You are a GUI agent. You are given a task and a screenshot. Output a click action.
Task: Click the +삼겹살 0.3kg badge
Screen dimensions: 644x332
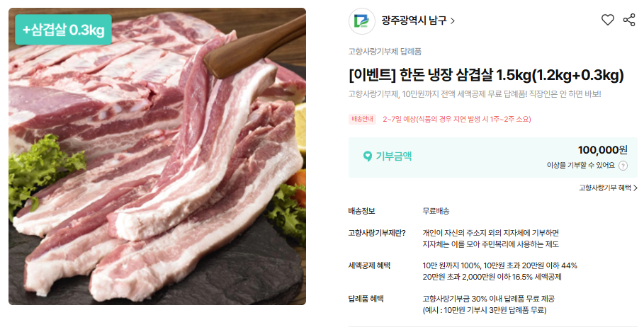point(63,30)
